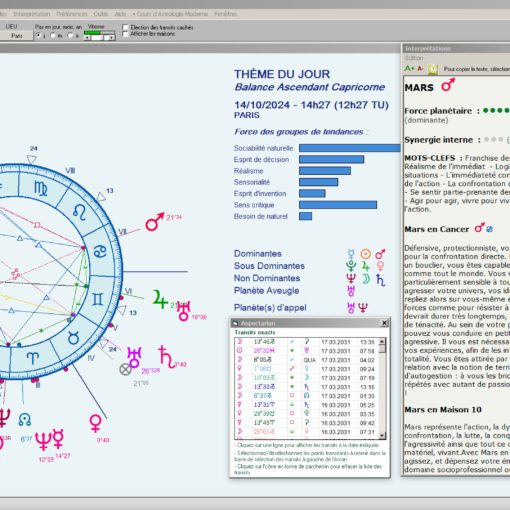Click the Paris location button
510x510 pixels.
click(17, 36)
